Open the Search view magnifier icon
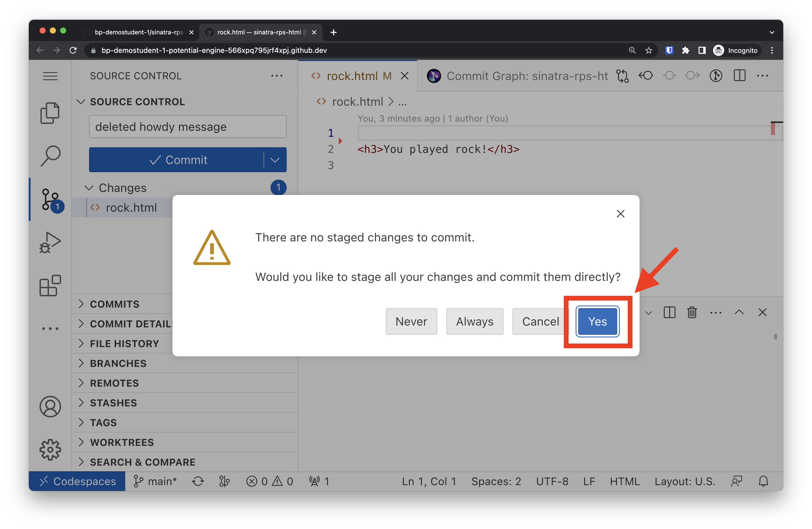Screen dimensions: 812x529 pos(51,156)
